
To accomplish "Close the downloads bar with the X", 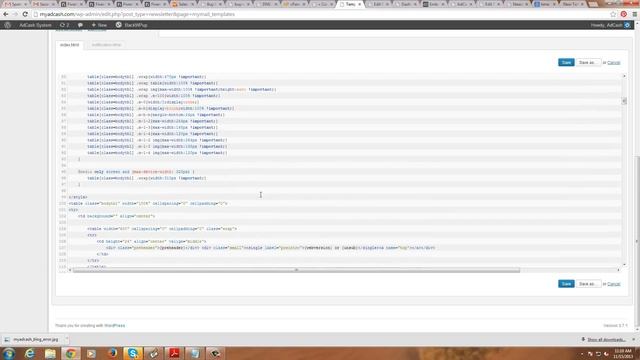I will click(x=634, y=340).
